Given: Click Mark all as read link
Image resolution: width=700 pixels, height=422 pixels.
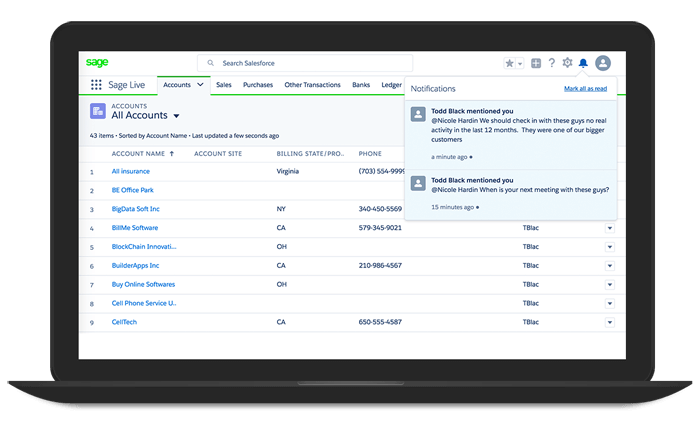Looking at the screenshot, I should [x=585, y=89].
